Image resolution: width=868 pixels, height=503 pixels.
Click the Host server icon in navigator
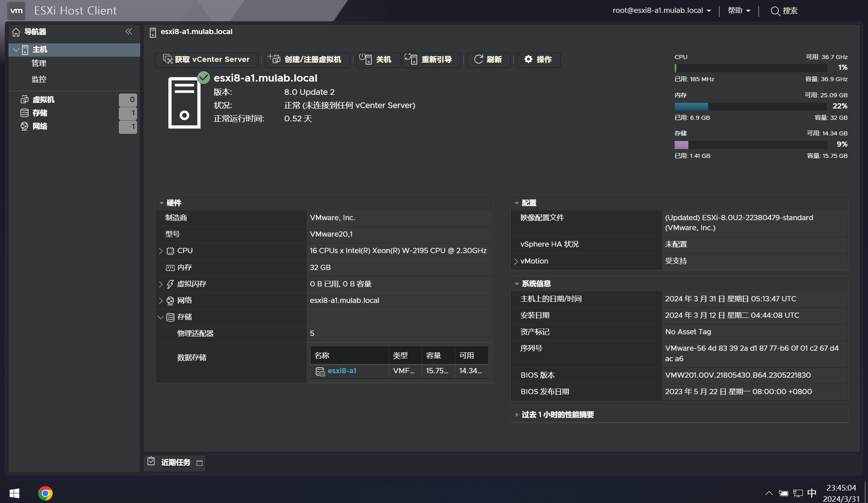[25, 50]
